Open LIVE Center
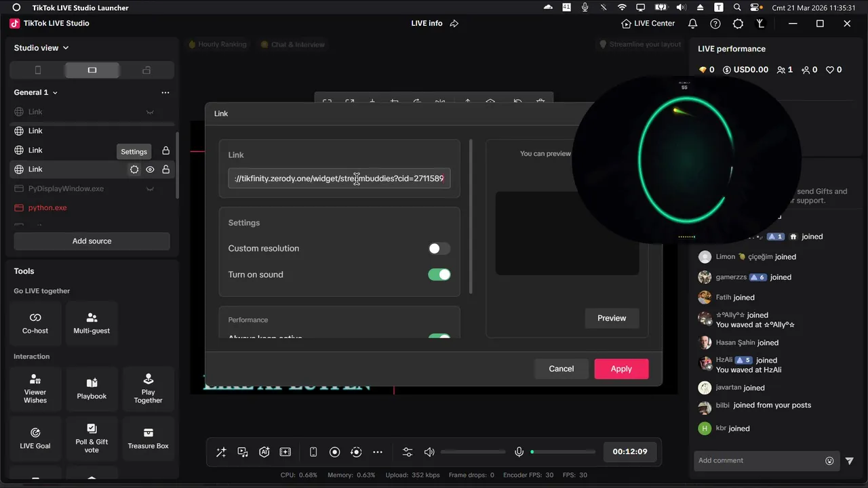The width and height of the screenshot is (868, 488). 648,24
